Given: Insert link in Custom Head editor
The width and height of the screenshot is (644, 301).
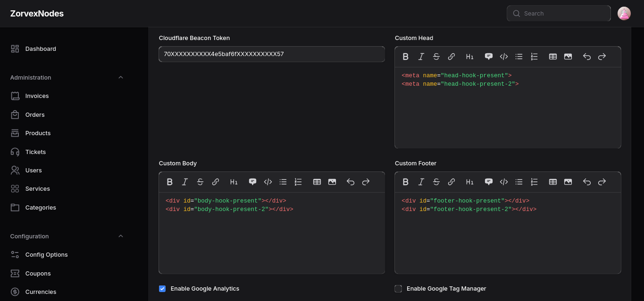Looking at the screenshot, I should [452, 57].
